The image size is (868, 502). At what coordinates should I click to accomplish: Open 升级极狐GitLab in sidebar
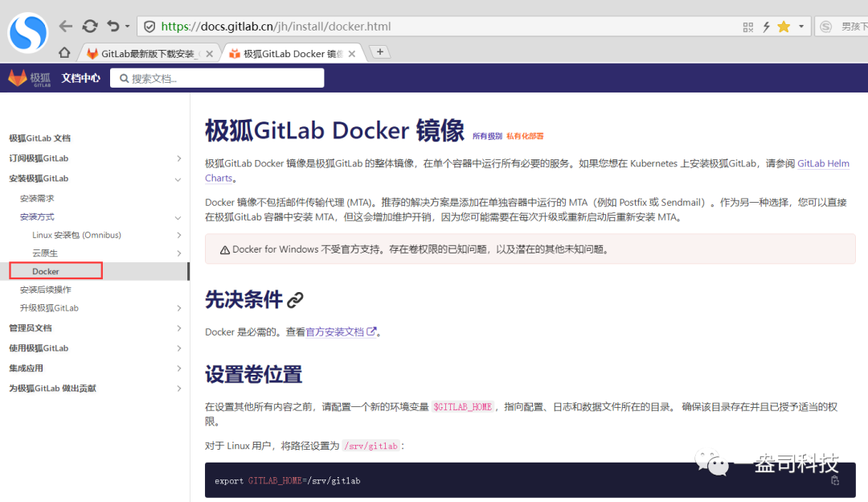[x=49, y=307]
